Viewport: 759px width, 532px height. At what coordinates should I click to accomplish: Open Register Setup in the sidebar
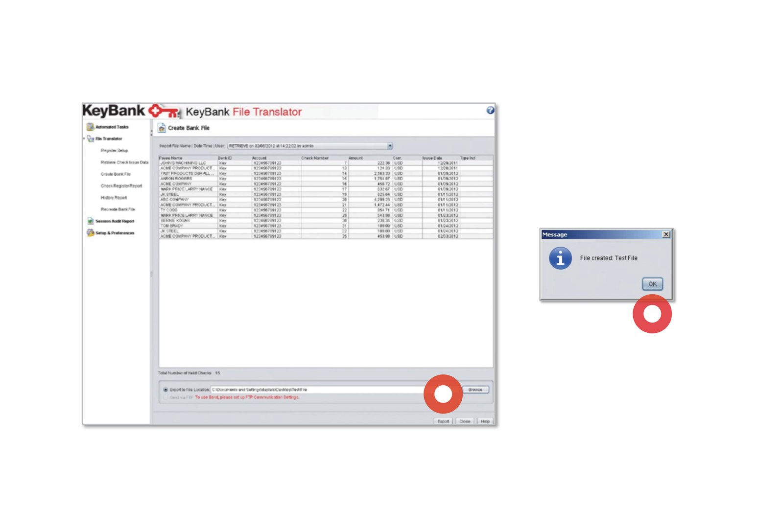click(x=114, y=151)
